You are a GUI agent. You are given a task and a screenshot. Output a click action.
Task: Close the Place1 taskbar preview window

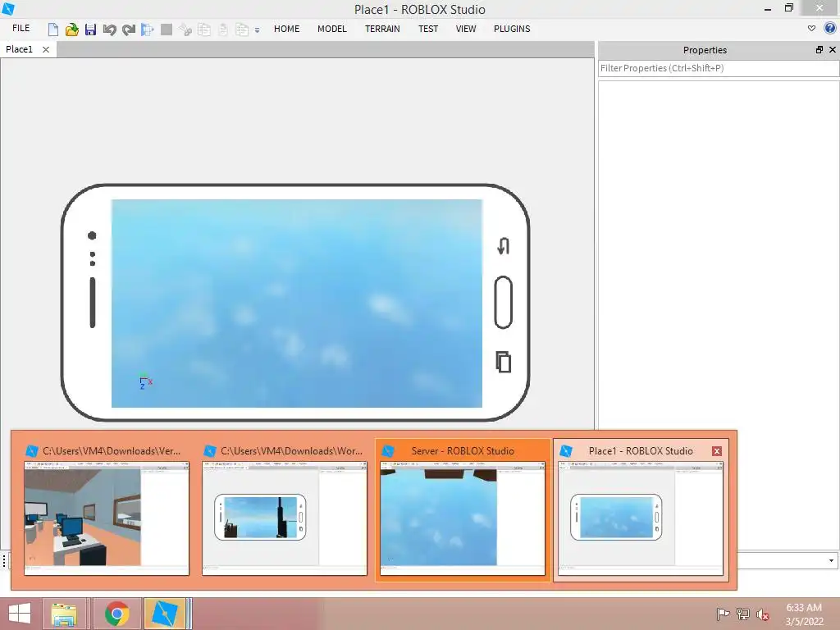717,451
